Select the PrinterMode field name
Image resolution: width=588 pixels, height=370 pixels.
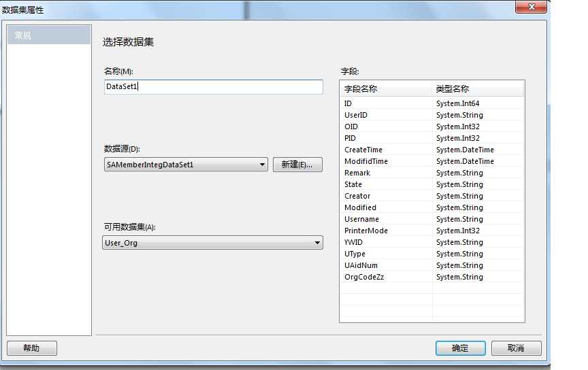(x=366, y=231)
